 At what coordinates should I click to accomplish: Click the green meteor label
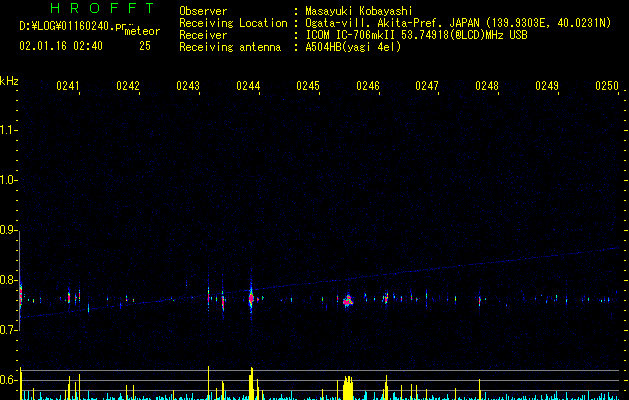tap(142, 31)
